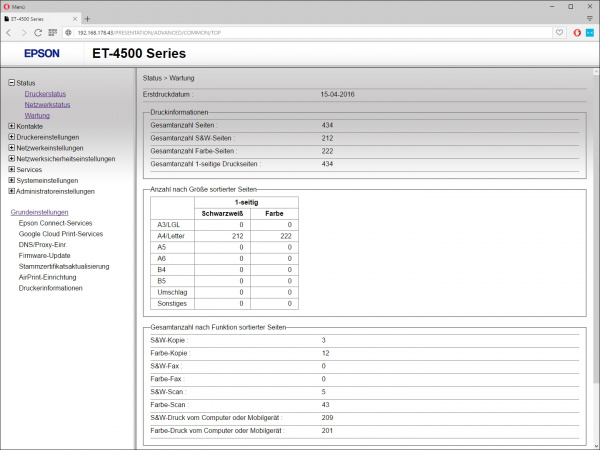Open the Netzwerkstatus link
The width and height of the screenshot is (600, 450).
click(x=47, y=104)
